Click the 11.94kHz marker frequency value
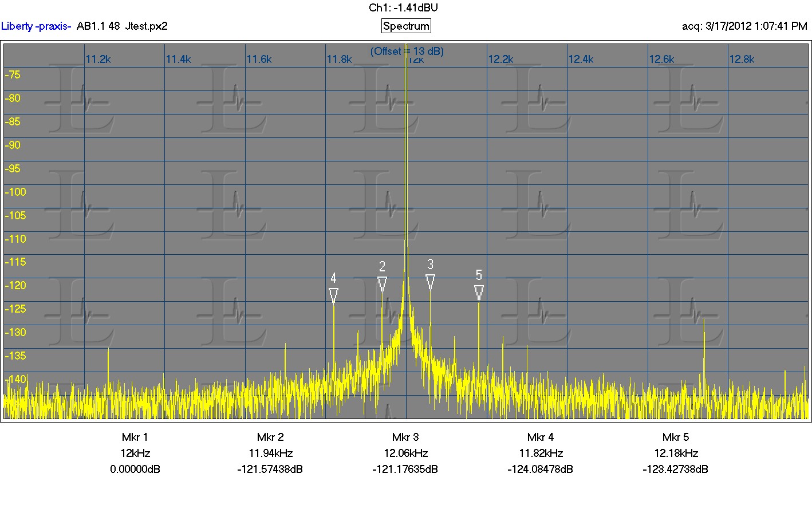Viewport: 812px width, 505px height. pos(270,453)
